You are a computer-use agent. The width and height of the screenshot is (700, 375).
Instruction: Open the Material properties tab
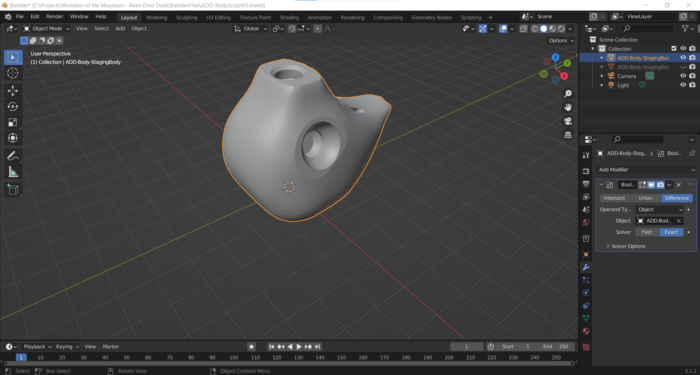point(586,331)
